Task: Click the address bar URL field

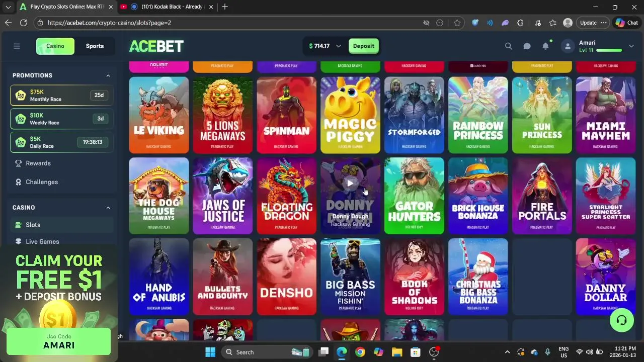Action: pos(231,23)
